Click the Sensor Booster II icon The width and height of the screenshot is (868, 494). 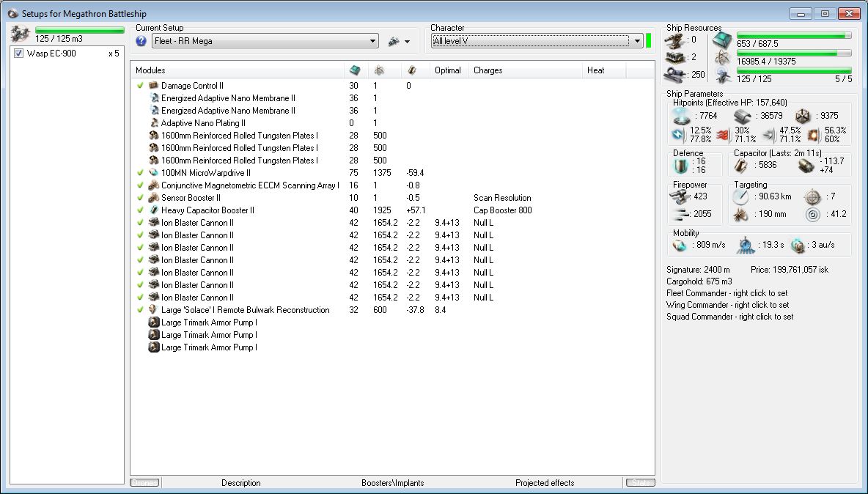point(154,197)
